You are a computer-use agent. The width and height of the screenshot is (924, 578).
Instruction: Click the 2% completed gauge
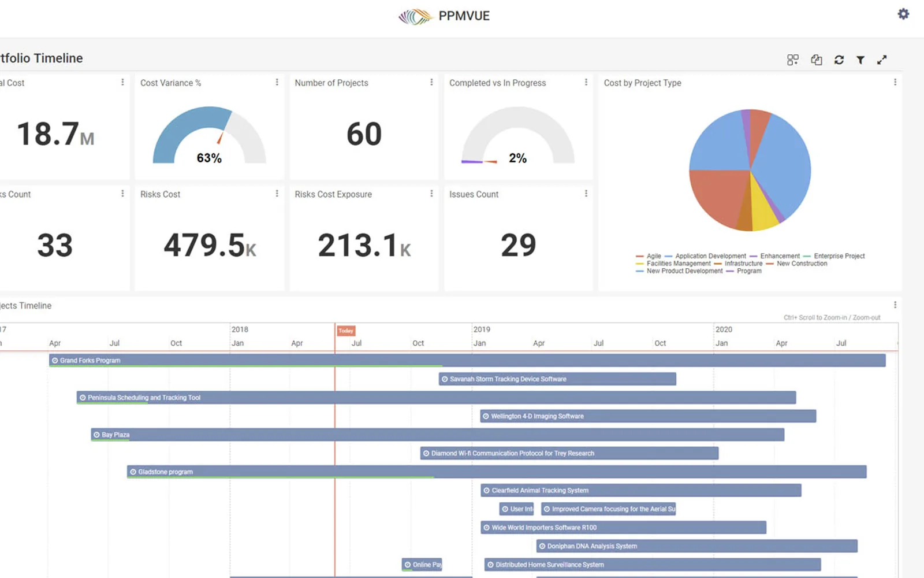coord(518,136)
